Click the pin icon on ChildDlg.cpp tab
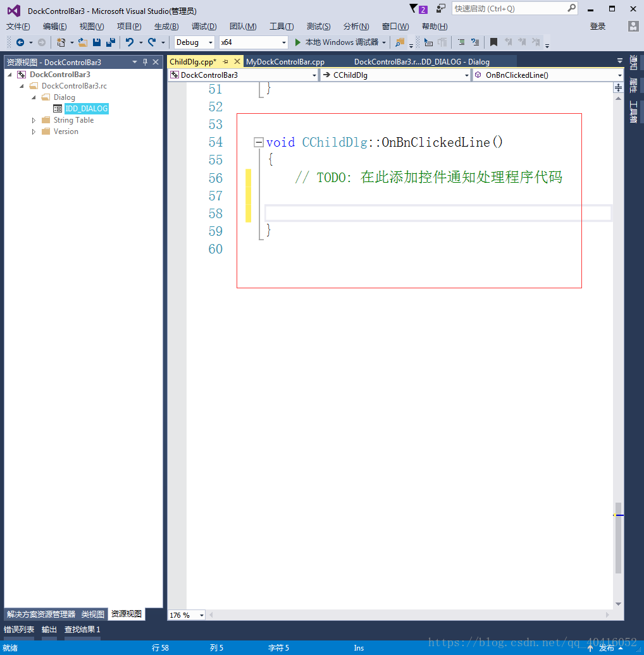 (x=226, y=62)
